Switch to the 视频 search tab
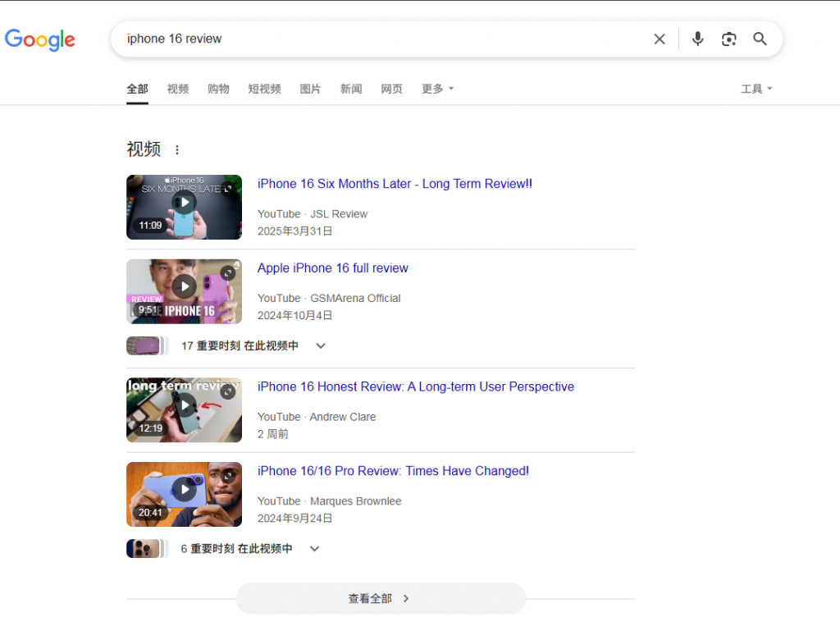 pos(178,89)
